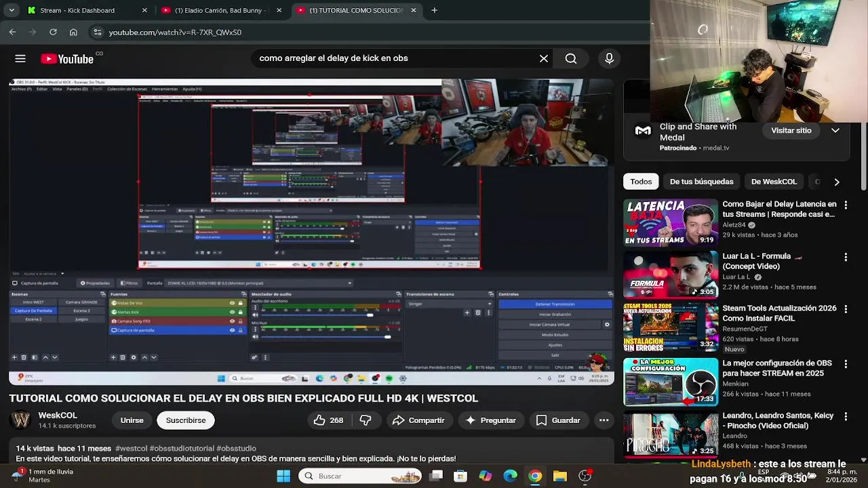Select the Todos filter chip
The image size is (868, 488).
641,182
